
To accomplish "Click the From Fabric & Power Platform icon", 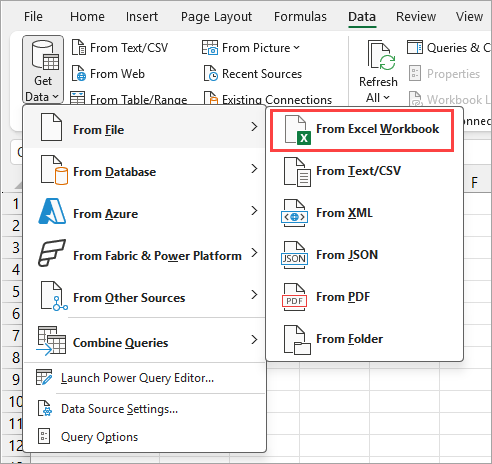I will tap(52, 253).
